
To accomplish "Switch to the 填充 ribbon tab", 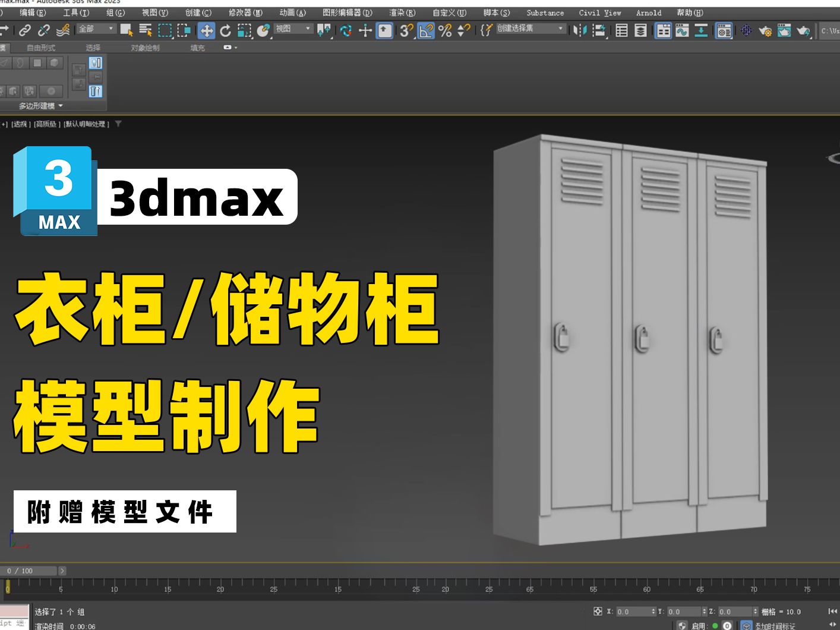I will pos(197,48).
